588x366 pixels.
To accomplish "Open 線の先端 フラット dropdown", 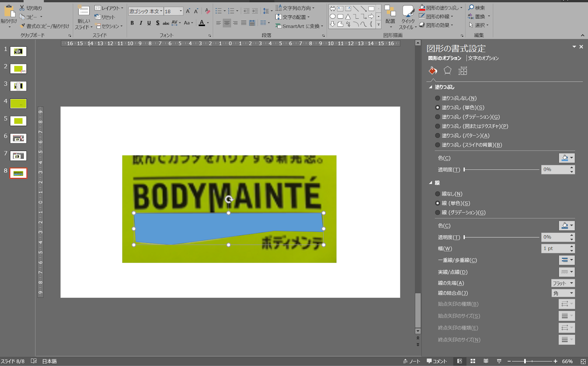I will (563, 283).
